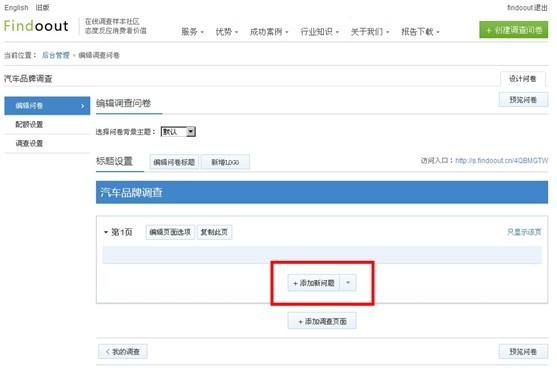
Task: Open the 关于我们 menu
Action: [370, 32]
